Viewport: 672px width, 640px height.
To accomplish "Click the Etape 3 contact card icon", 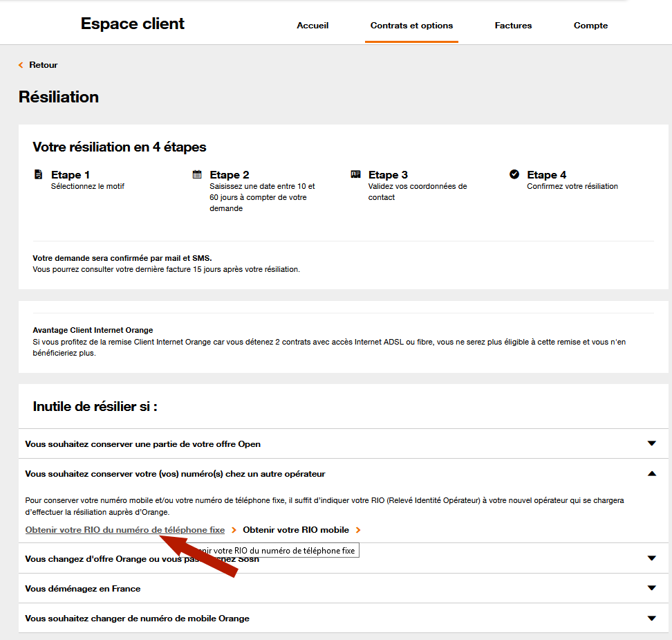I will (356, 174).
